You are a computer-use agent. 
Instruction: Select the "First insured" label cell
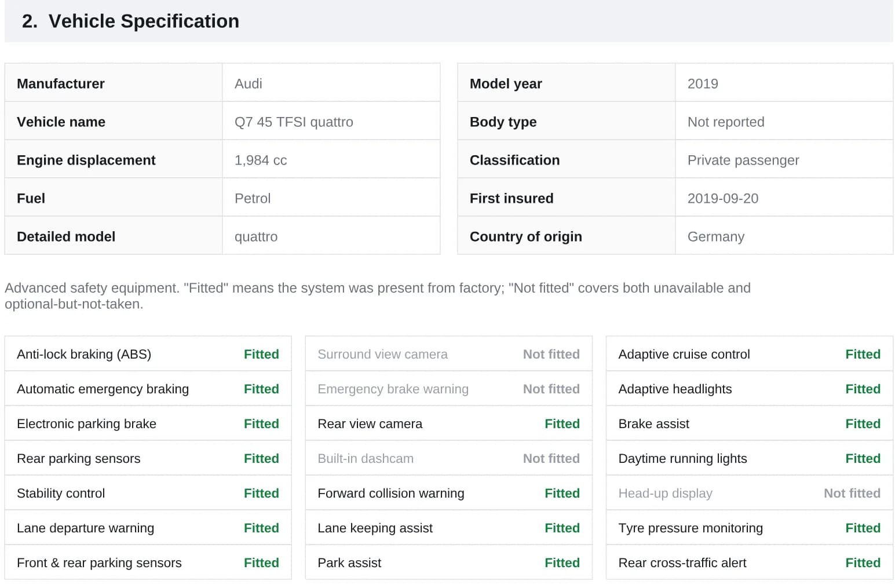(567, 198)
